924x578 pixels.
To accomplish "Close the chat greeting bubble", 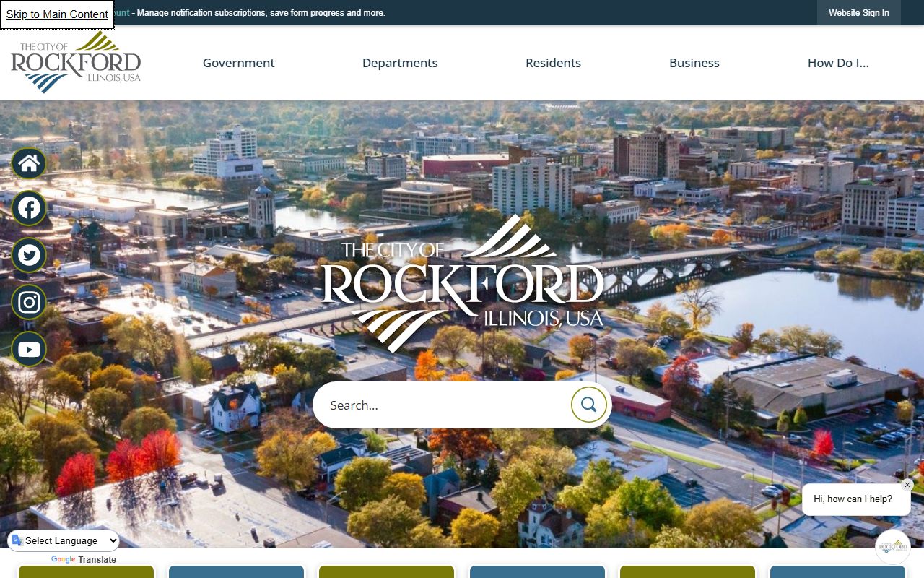I will [907, 485].
